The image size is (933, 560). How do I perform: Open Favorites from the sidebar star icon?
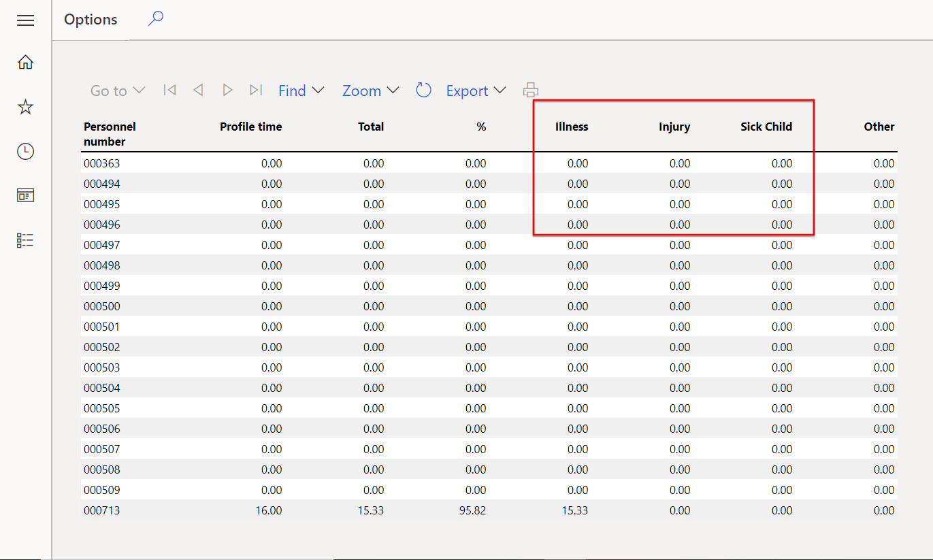click(25, 106)
